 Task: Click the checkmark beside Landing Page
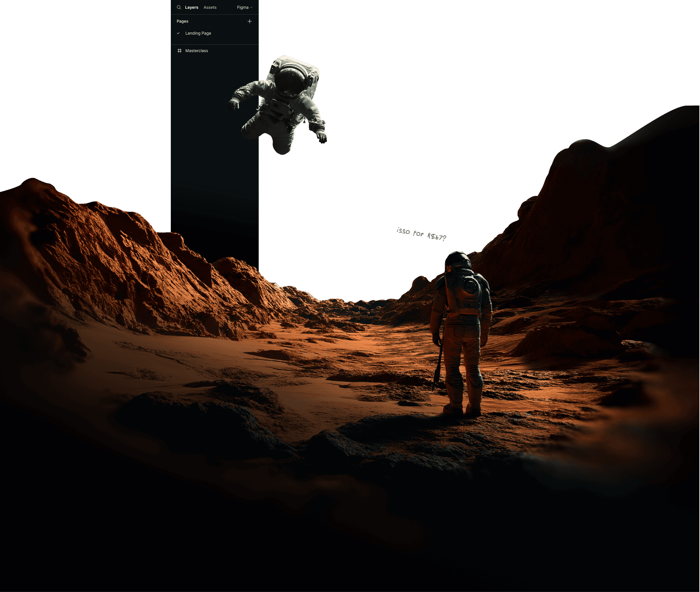tap(178, 33)
